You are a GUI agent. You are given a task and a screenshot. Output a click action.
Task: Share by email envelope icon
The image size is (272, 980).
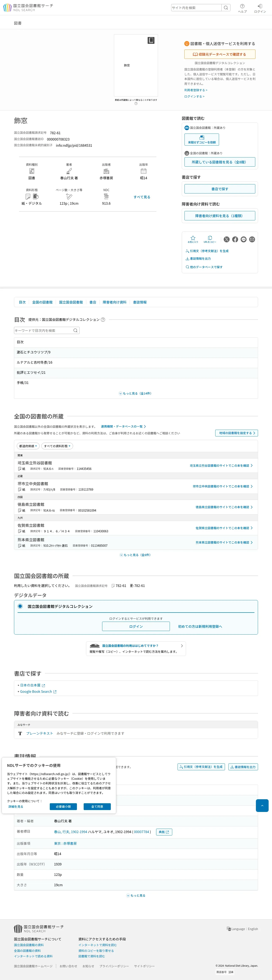(x=252, y=239)
